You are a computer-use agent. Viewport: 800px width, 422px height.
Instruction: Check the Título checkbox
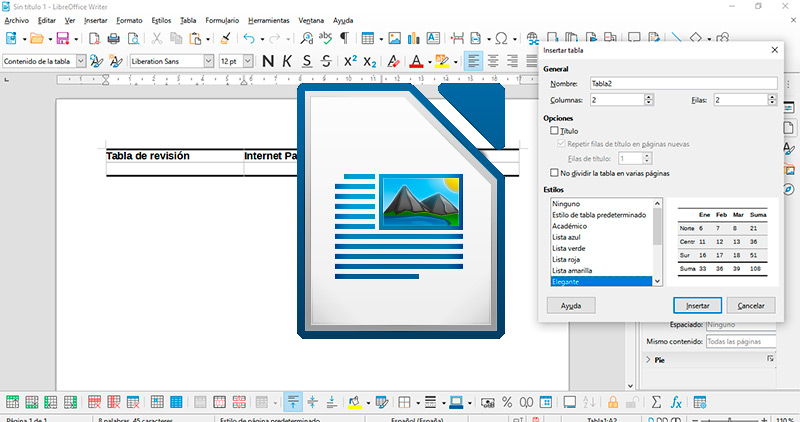pos(555,131)
